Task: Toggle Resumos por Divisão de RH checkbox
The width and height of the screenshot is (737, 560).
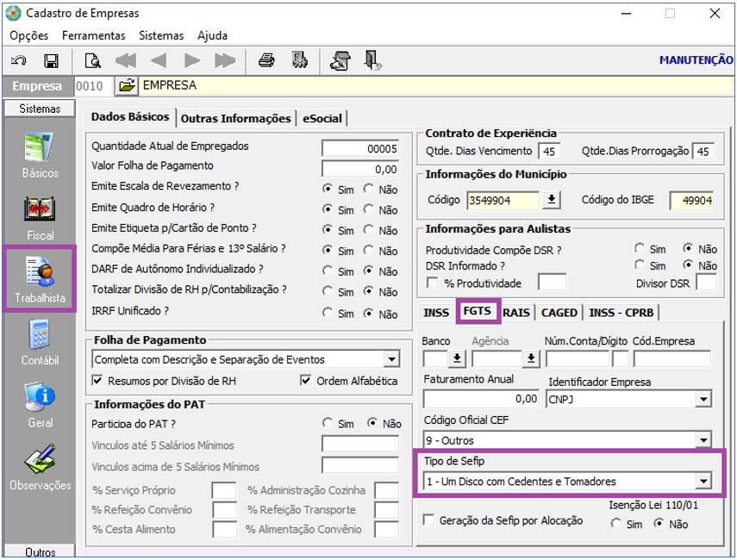Action: coord(97,381)
